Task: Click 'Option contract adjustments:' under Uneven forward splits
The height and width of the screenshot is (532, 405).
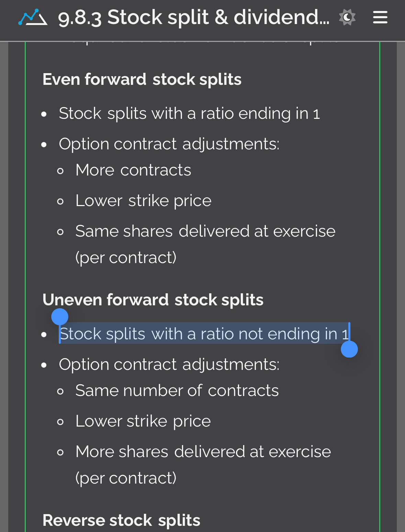Action: pyautogui.click(x=169, y=364)
